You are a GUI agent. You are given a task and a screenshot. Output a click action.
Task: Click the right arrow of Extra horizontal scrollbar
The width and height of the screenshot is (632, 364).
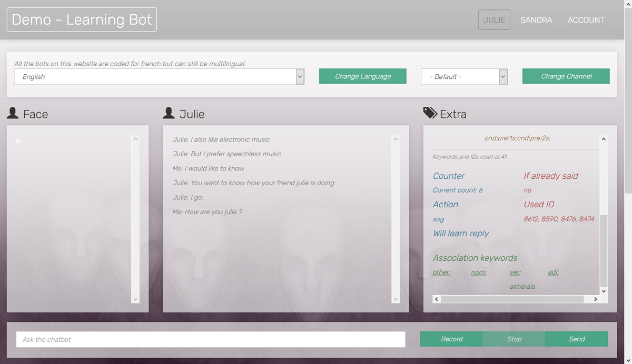pyautogui.click(x=596, y=299)
